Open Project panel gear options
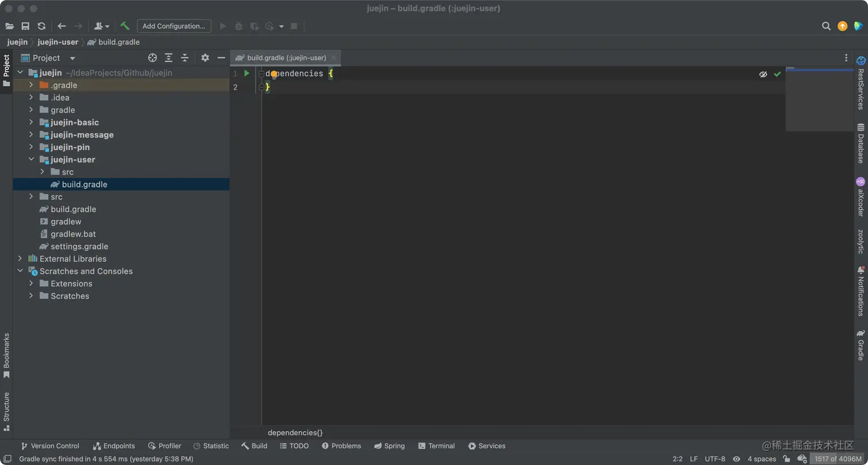 point(205,57)
